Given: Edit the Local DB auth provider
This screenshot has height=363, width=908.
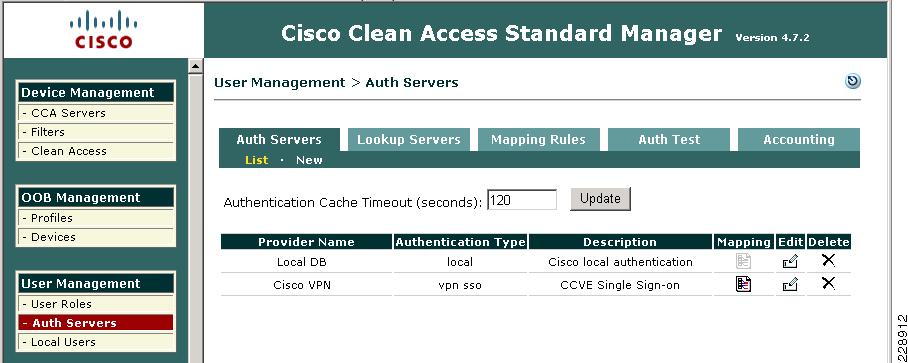Looking at the screenshot, I should click(790, 262).
